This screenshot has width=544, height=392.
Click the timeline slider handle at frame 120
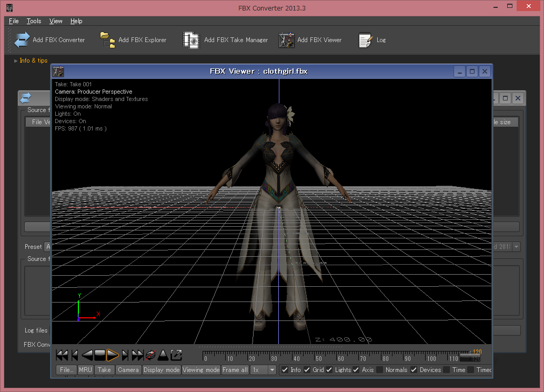pyautogui.click(x=470, y=356)
